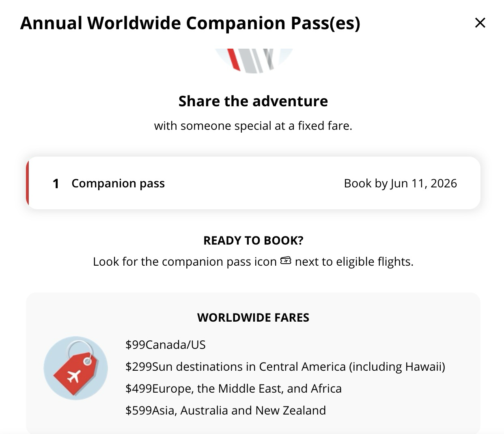Select the $299 Sun destinations fare line

[285, 367]
